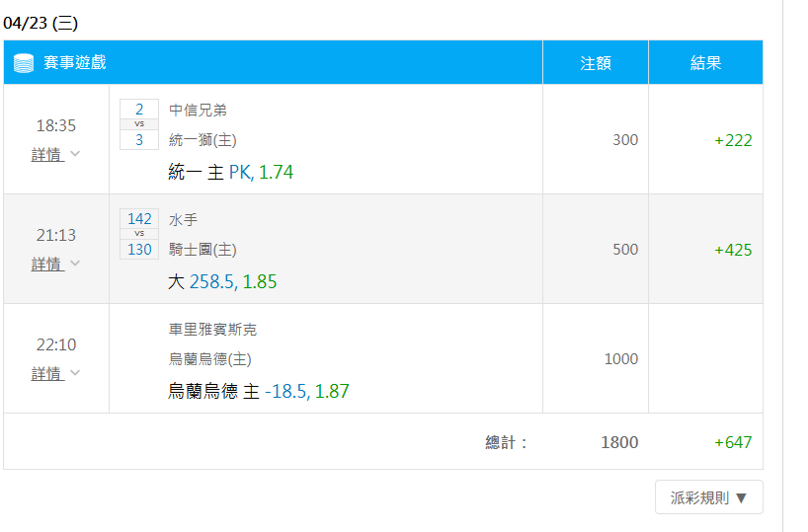Click team name 中信兄弟
The height and width of the screenshot is (532, 808).
tap(198, 111)
